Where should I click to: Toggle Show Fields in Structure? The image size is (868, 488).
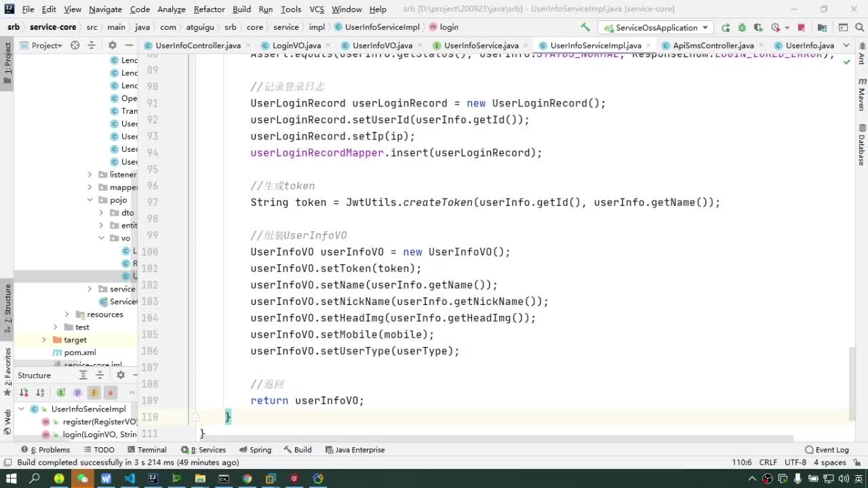[94, 392]
